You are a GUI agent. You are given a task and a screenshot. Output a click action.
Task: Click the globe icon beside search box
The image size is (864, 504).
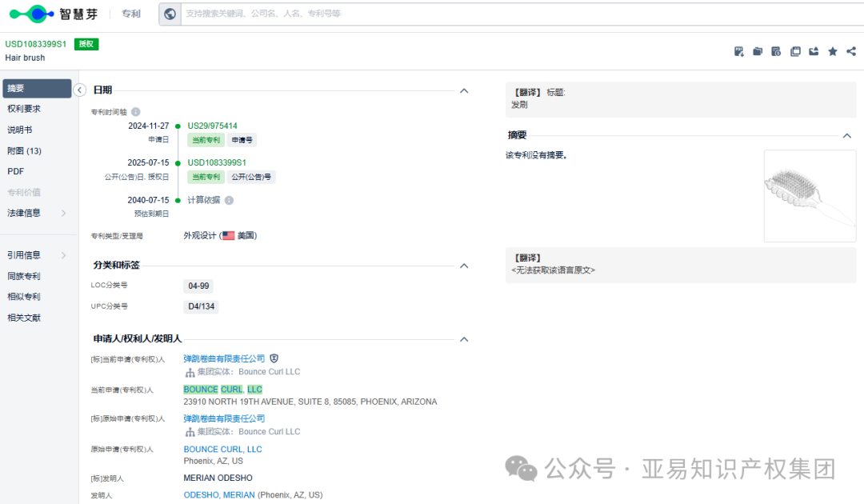click(169, 14)
